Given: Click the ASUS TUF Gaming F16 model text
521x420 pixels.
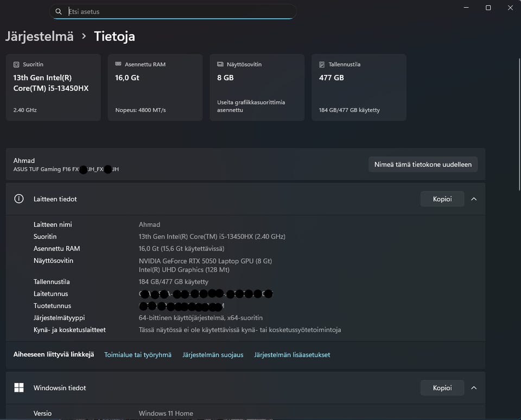Looking at the screenshot, I should tap(66, 169).
